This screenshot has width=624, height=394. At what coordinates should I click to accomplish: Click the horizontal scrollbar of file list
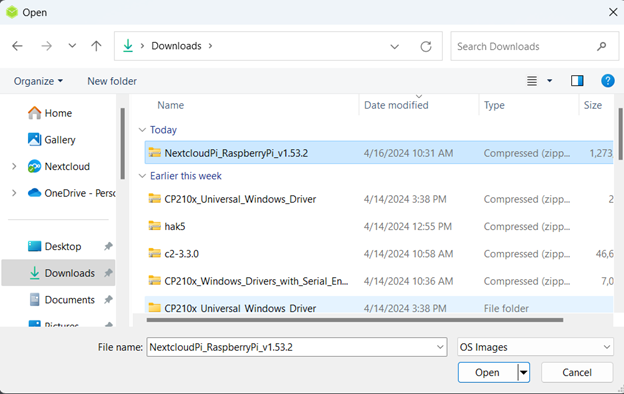(x=355, y=320)
